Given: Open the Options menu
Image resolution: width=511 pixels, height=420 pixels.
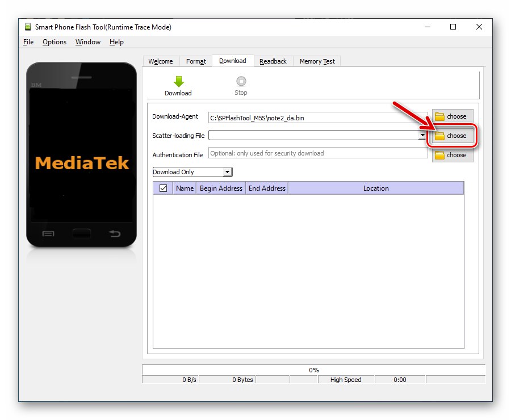Looking at the screenshot, I should click(55, 42).
